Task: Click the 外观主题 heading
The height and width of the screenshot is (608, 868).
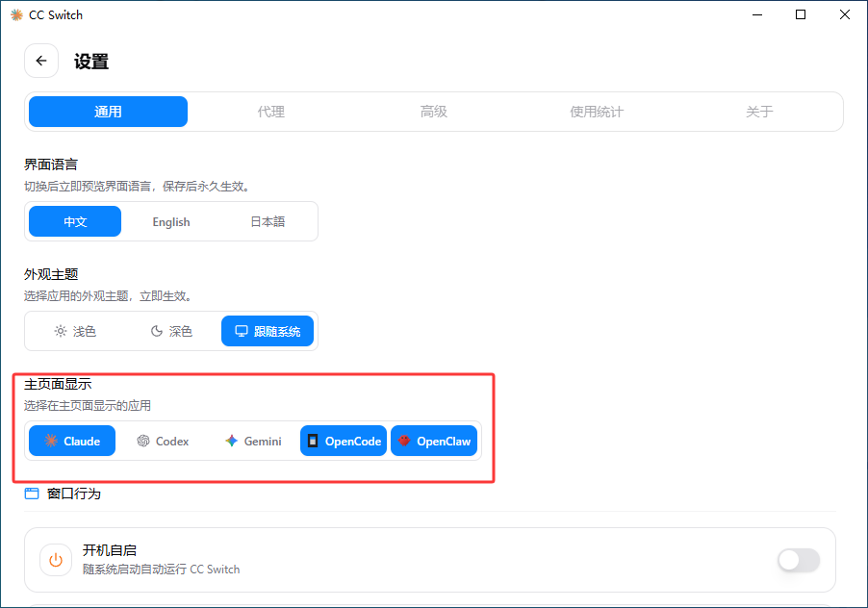Action: point(51,274)
